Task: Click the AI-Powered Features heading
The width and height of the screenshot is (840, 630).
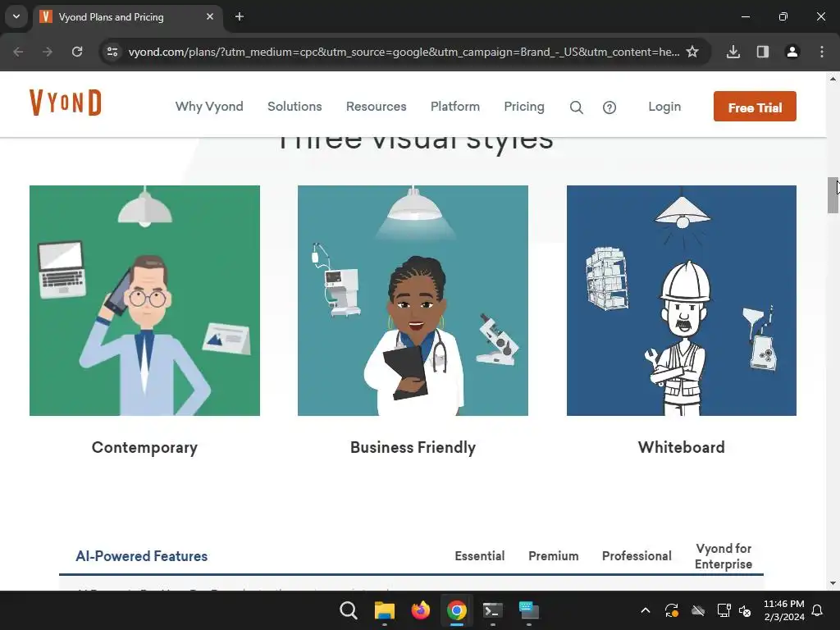Action: click(x=141, y=556)
